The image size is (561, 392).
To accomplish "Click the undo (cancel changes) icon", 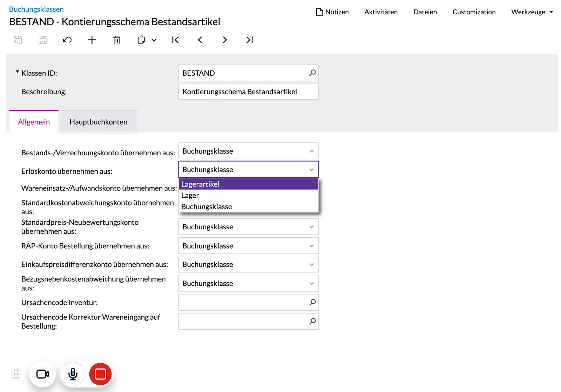I will pyautogui.click(x=67, y=40).
